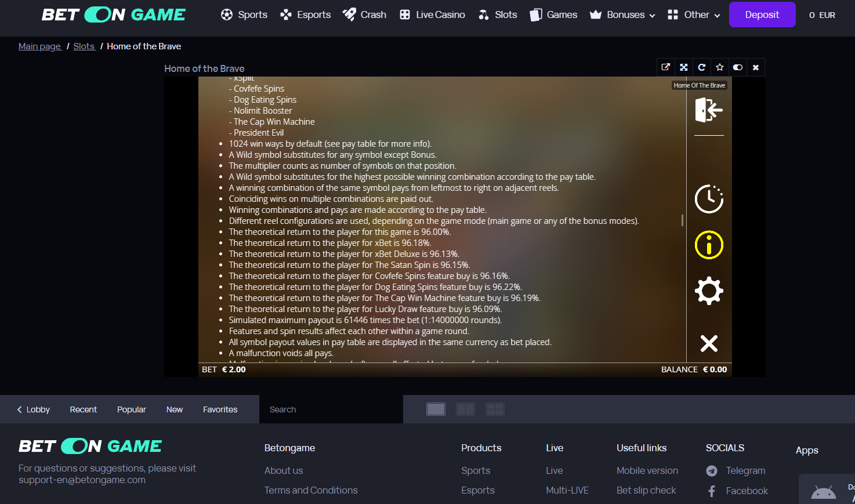This screenshot has width=855, height=504.
Task: Switch to the Recent tab
Action: pyautogui.click(x=84, y=409)
